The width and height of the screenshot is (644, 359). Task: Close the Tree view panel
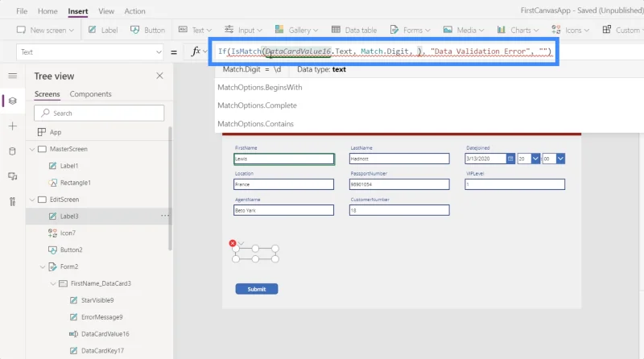pos(159,76)
